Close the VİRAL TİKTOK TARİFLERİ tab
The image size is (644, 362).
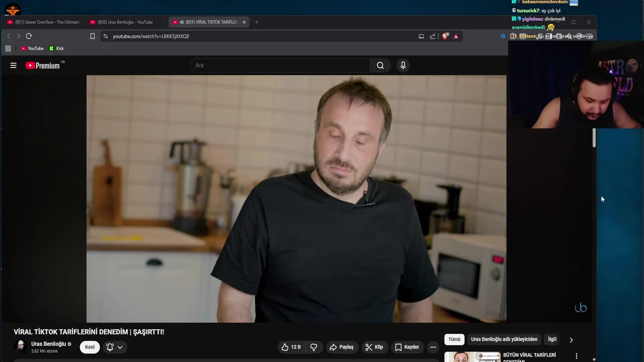click(x=244, y=22)
